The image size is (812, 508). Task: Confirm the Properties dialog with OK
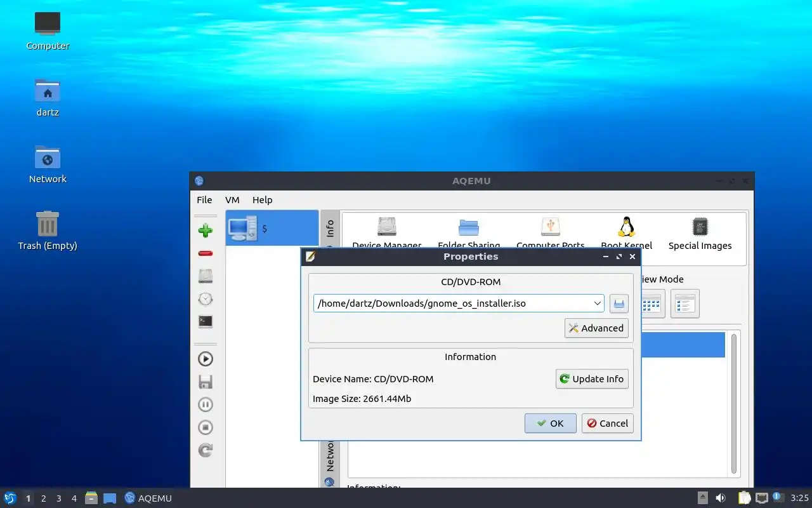click(550, 424)
